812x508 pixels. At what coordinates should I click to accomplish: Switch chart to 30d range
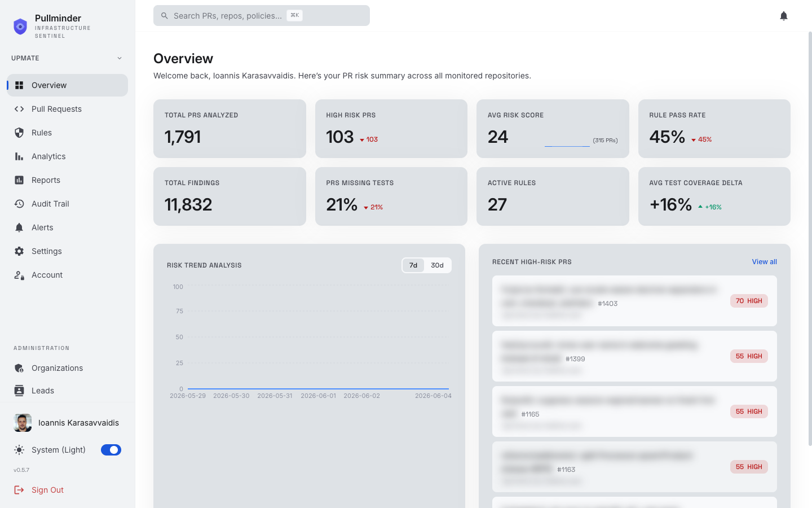(x=437, y=265)
